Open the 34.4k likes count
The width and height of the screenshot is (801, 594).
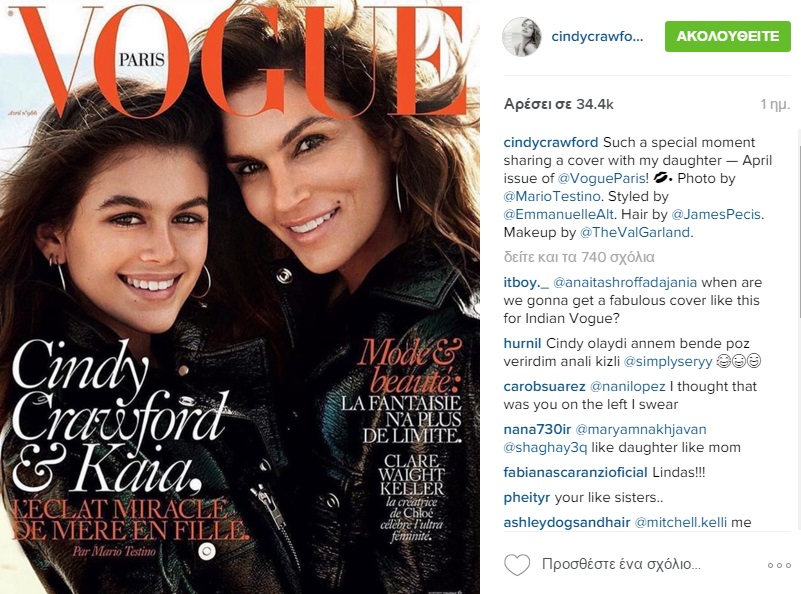click(558, 104)
